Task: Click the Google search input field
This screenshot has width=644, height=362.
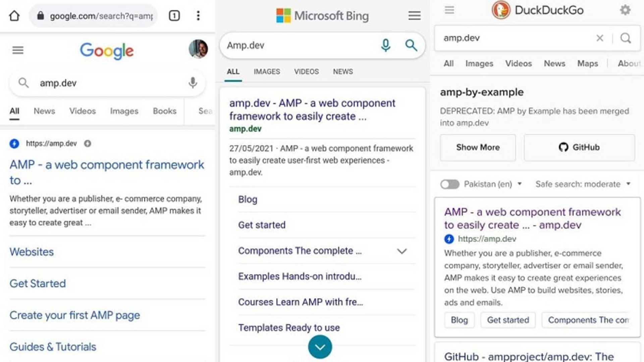Action: pyautogui.click(x=107, y=83)
